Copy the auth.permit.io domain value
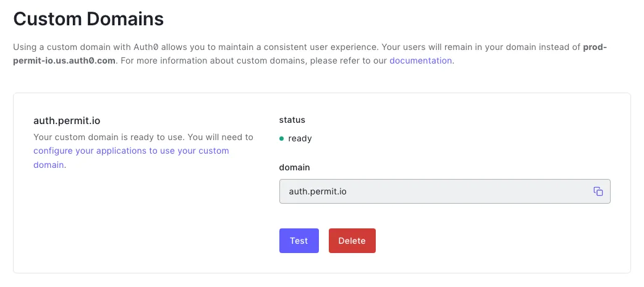644x287 pixels. pos(598,191)
